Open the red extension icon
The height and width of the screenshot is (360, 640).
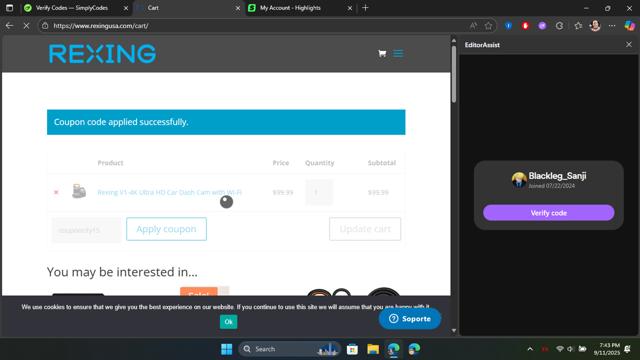[525, 26]
